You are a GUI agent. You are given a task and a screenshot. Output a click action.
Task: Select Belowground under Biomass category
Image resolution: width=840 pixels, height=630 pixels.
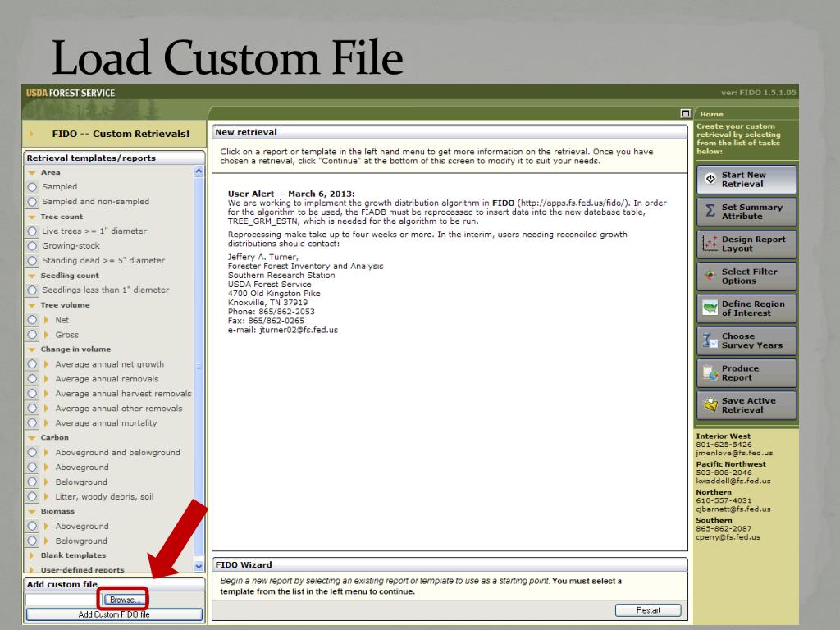[x=32, y=541]
